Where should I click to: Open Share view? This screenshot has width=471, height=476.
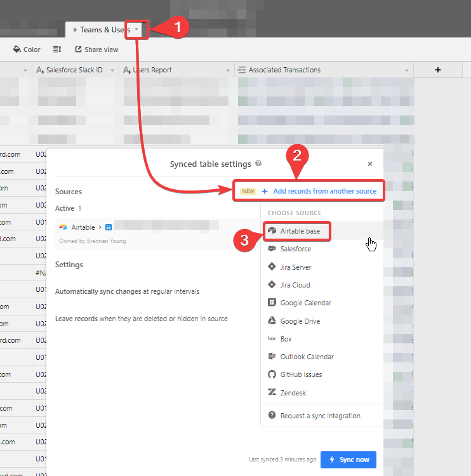pos(96,50)
